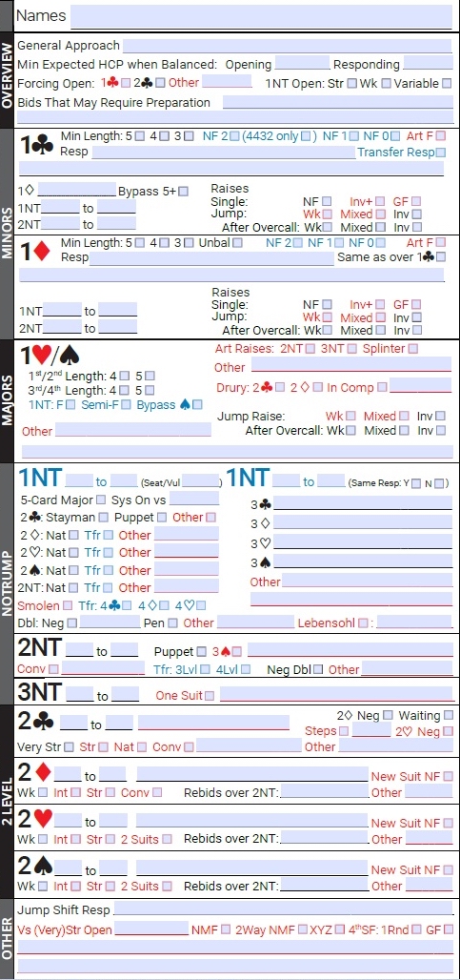Check Unbal checkbox in 1♦ section
The height and width of the screenshot is (980, 460).
pos(237,242)
